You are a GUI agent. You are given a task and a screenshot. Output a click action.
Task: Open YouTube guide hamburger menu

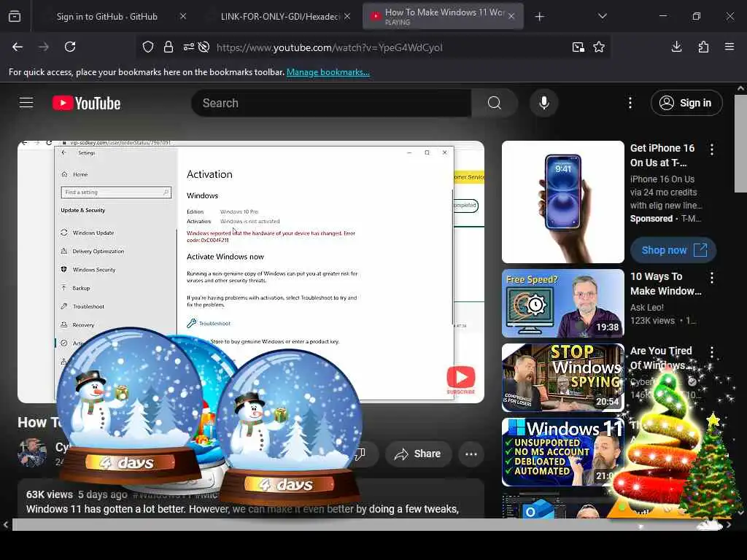pyautogui.click(x=26, y=103)
